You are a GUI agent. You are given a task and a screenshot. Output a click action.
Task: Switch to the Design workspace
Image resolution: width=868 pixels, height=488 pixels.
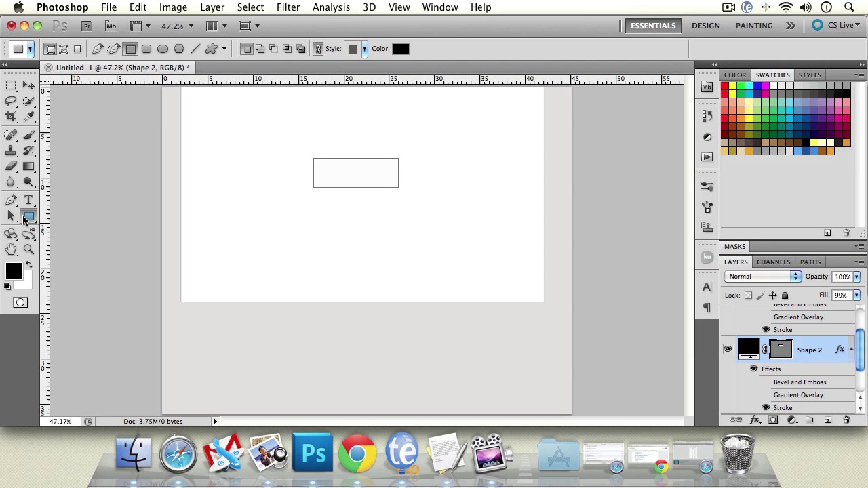click(x=705, y=26)
